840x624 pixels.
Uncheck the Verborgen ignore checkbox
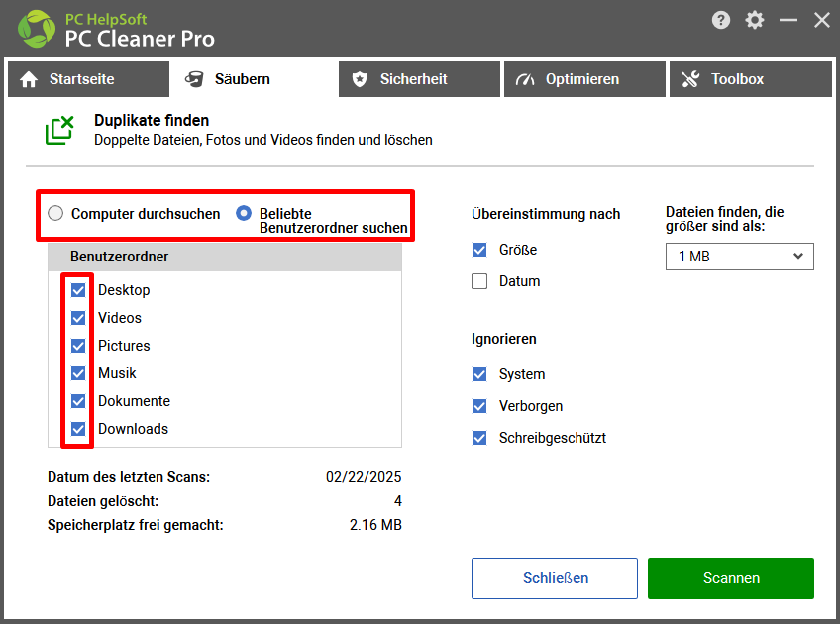pos(479,406)
